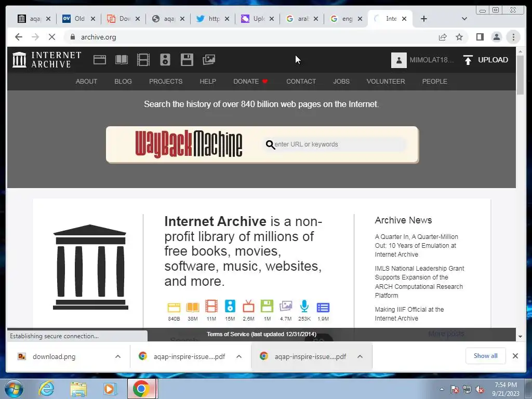
Task: Launch Internet Explorer from taskbar
Action: [x=46, y=389]
